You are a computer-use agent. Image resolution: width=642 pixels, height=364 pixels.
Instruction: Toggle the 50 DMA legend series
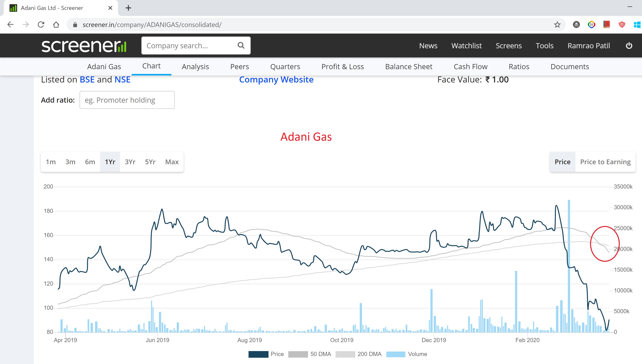coord(309,354)
